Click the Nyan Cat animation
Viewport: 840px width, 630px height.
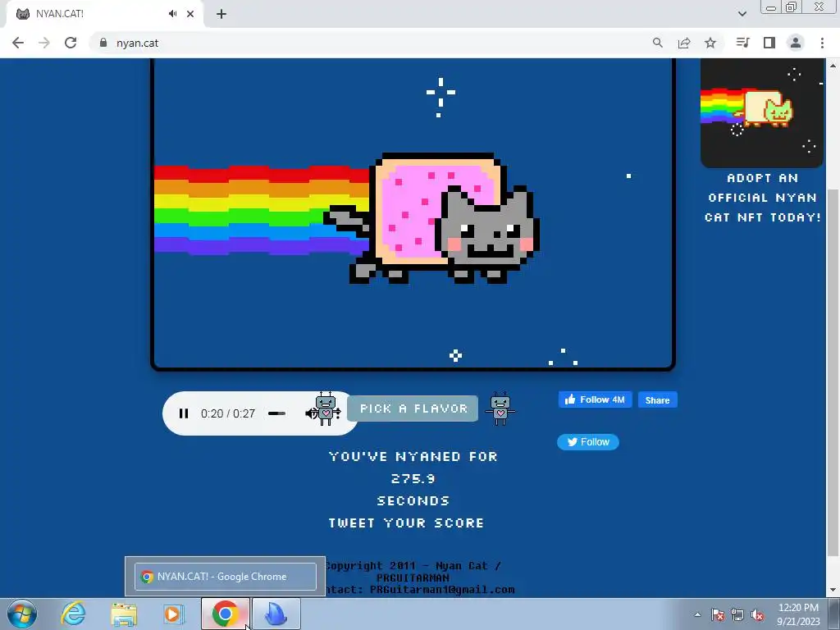[413, 214]
